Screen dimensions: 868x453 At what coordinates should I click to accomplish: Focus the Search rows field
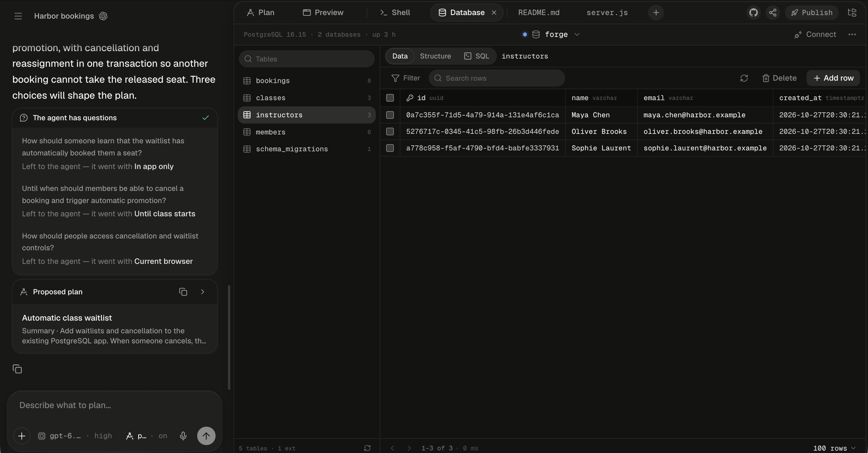[497, 78]
